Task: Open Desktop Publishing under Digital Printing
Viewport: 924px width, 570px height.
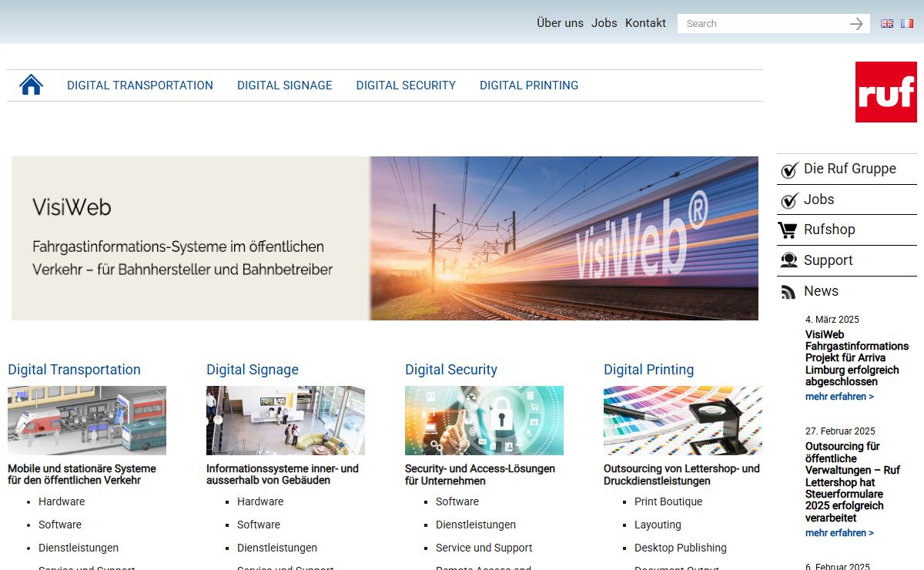Action: [681, 548]
